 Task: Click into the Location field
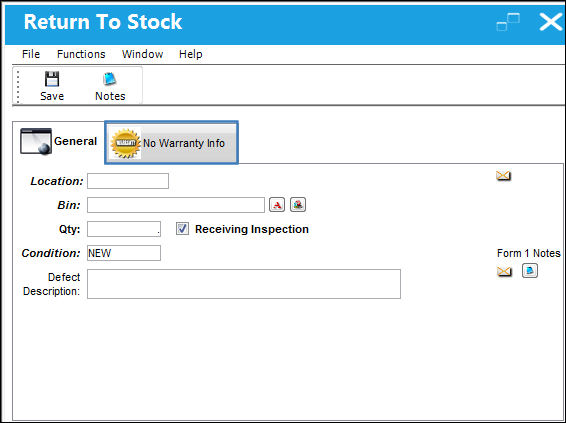tap(128, 181)
